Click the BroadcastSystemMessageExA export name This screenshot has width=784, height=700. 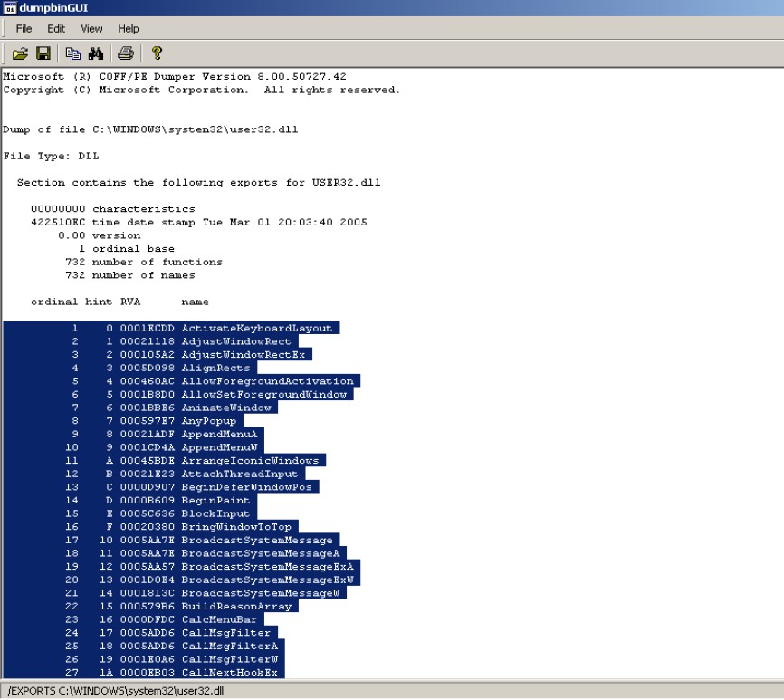click(x=267, y=567)
